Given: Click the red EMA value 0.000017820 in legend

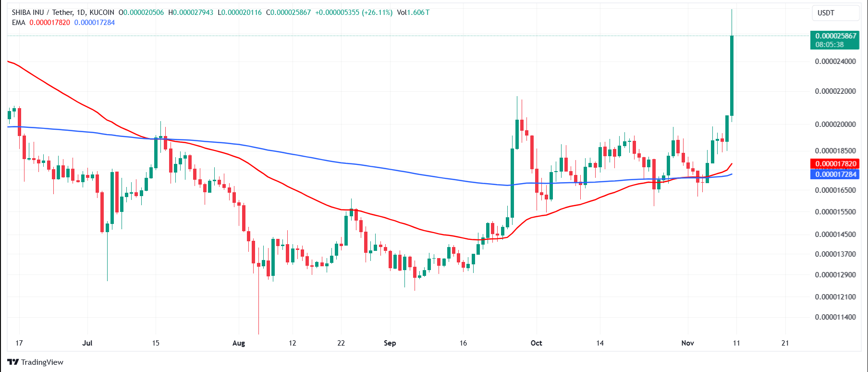Looking at the screenshot, I should tap(49, 23).
